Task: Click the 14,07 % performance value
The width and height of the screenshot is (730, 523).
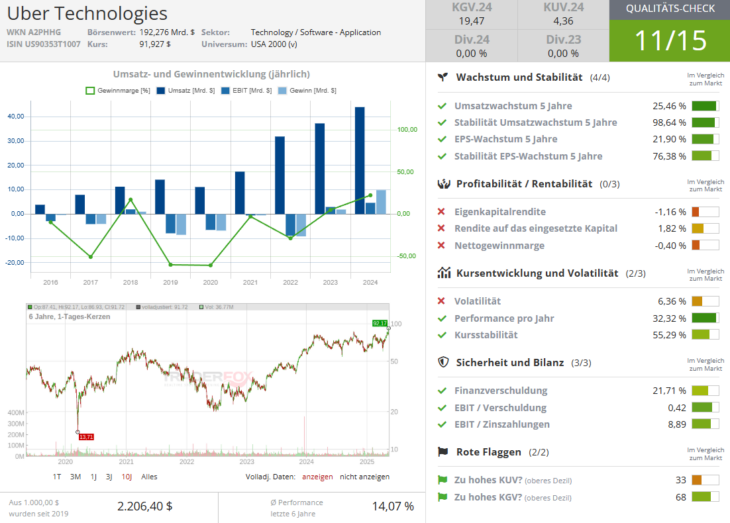Action: tap(393, 506)
